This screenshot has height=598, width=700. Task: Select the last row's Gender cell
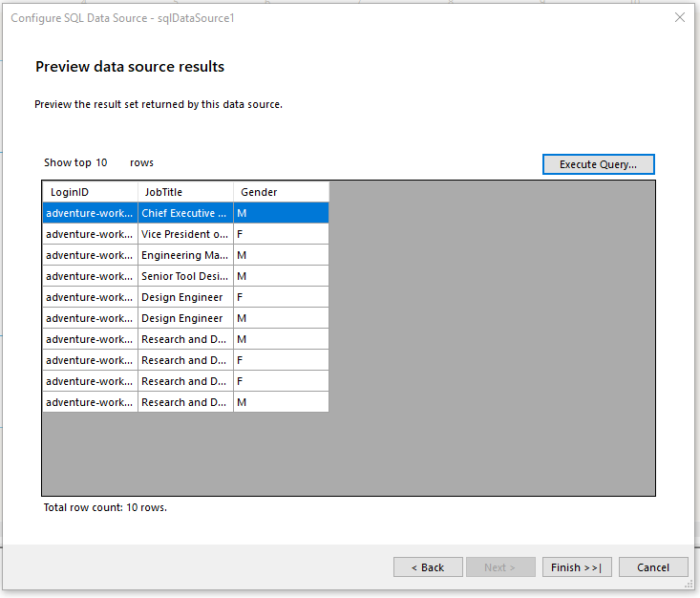click(x=281, y=402)
